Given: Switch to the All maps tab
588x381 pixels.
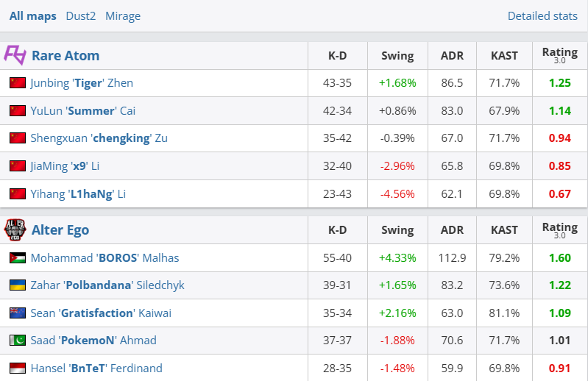Looking at the screenshot, I should click(32, 15).
